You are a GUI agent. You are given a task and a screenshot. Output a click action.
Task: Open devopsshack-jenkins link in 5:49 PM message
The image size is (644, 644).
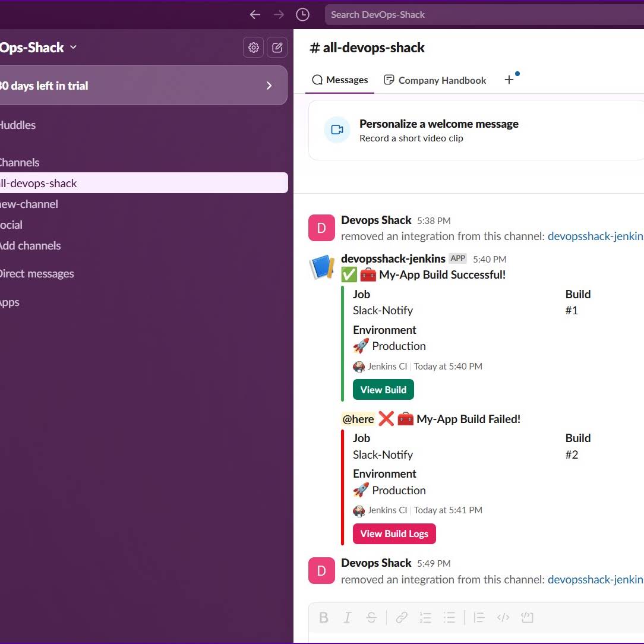[x=595, y=579]
